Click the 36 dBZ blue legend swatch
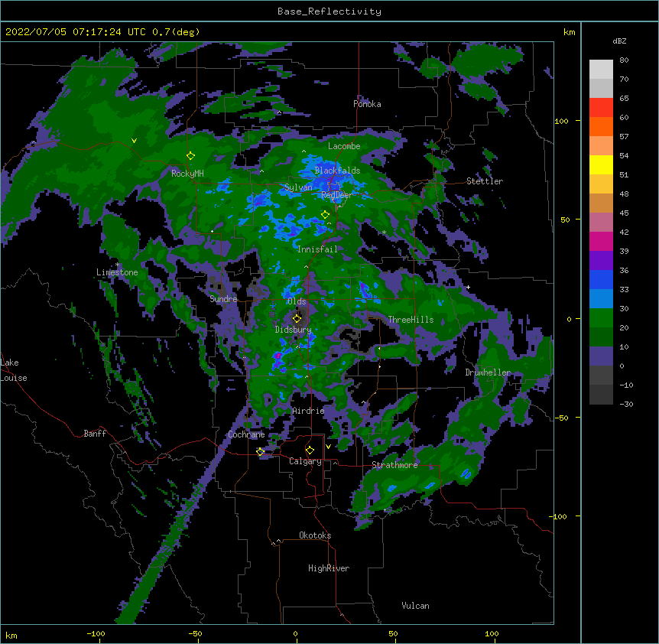This screenshot has height=644, width=659. pos(601,279)
